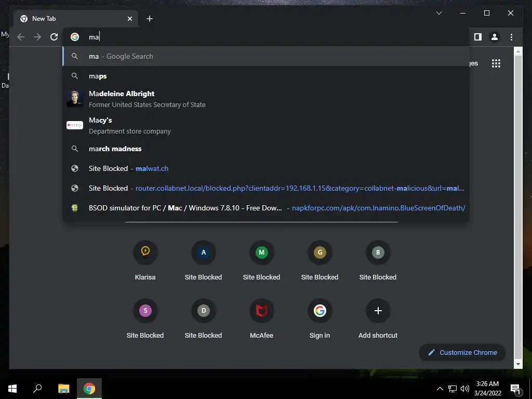The height and width of the screenshot is (399, 532).
Task: Show hidden tray icons chevron
Action: [x=440, y=389]
